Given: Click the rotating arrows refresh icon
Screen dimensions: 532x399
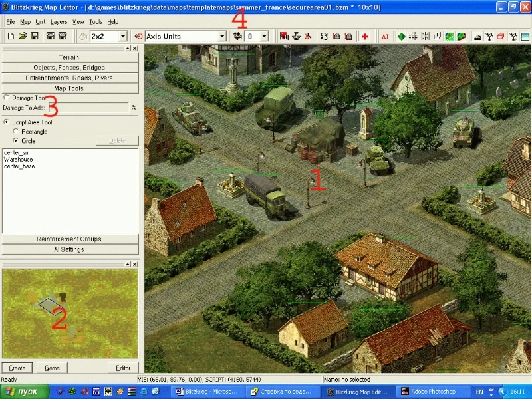Looking at the screenshot, I should click(325, 36).
